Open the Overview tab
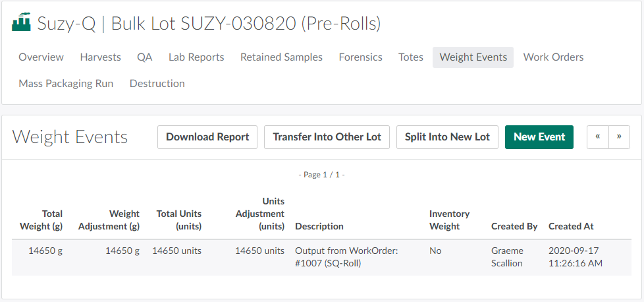The image size is (644, 302). 41,57
